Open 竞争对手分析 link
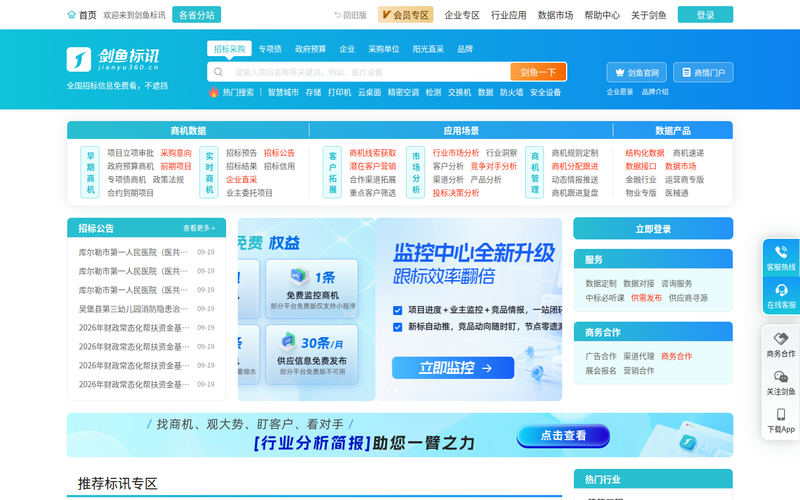 pos(493,166)
